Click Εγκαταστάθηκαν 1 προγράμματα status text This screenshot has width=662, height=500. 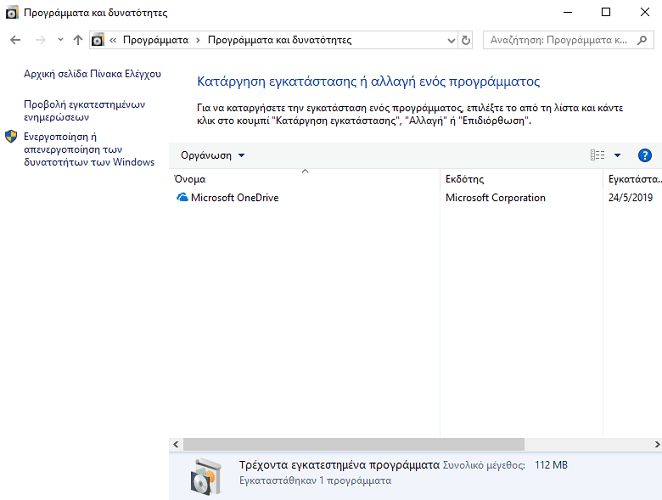click(315, 481)
